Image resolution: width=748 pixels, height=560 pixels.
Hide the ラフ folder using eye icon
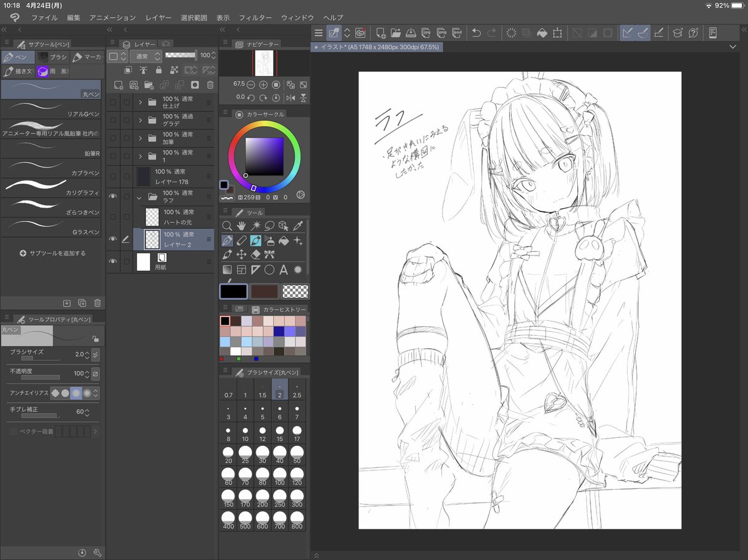tap(113, 197)
